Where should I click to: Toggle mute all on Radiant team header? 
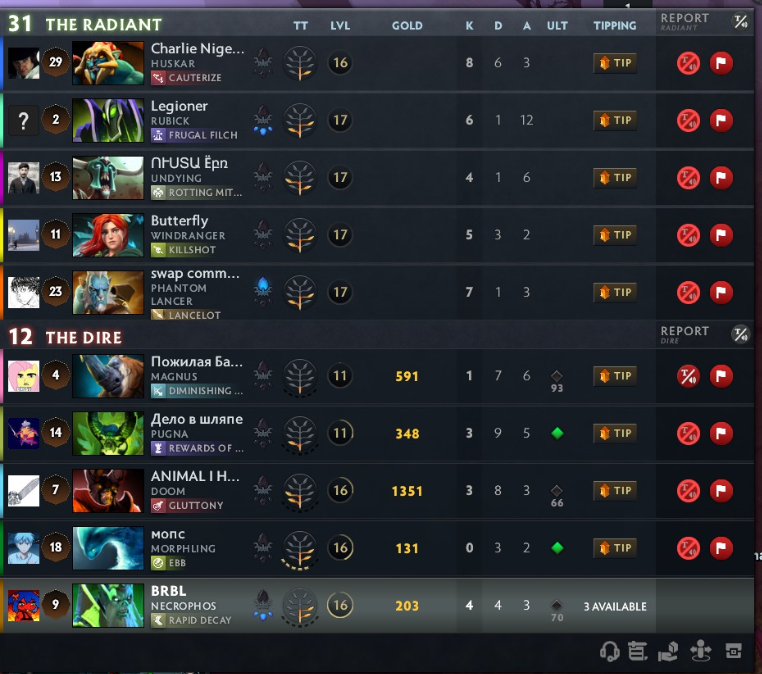pos(741,21)
